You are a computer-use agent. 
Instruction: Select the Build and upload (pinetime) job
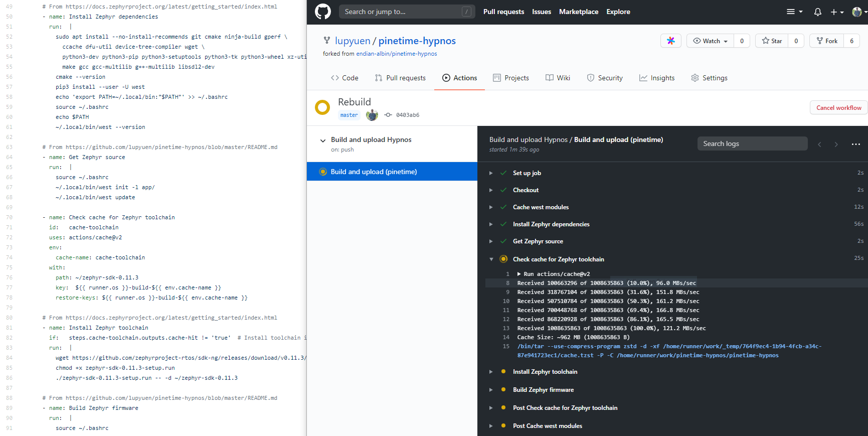coord(374,172)
